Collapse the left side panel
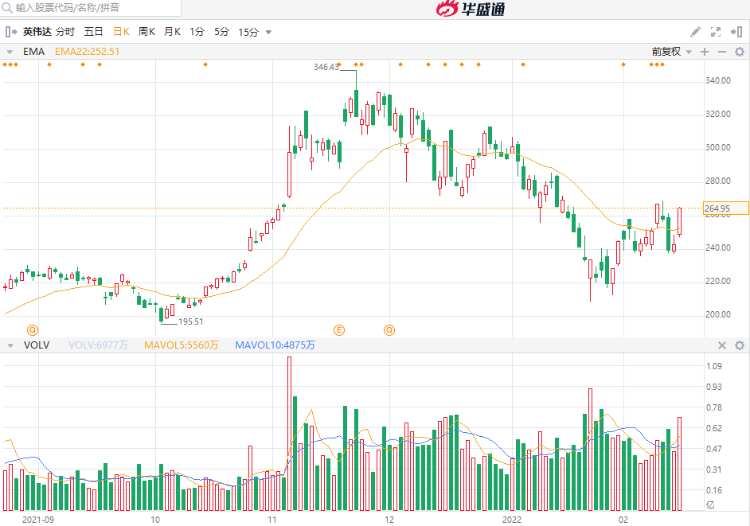 pyautogui.click(x=11, y=32)
